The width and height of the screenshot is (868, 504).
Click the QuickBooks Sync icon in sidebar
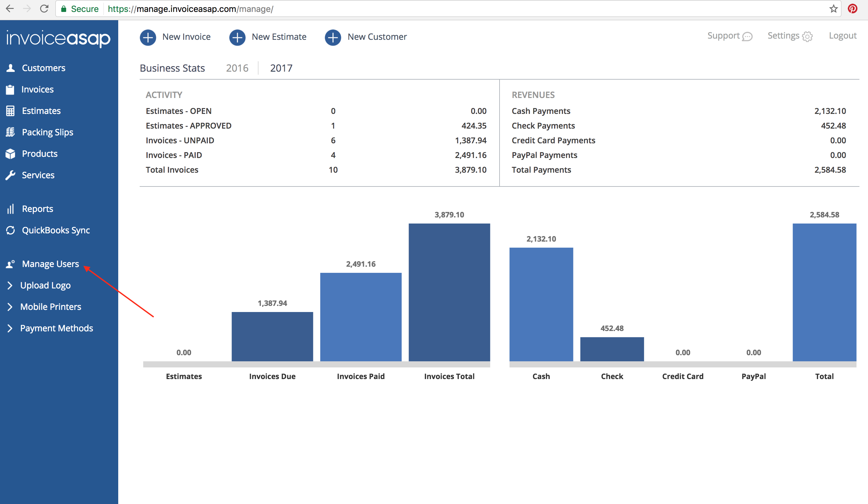(x=10, y=230)
